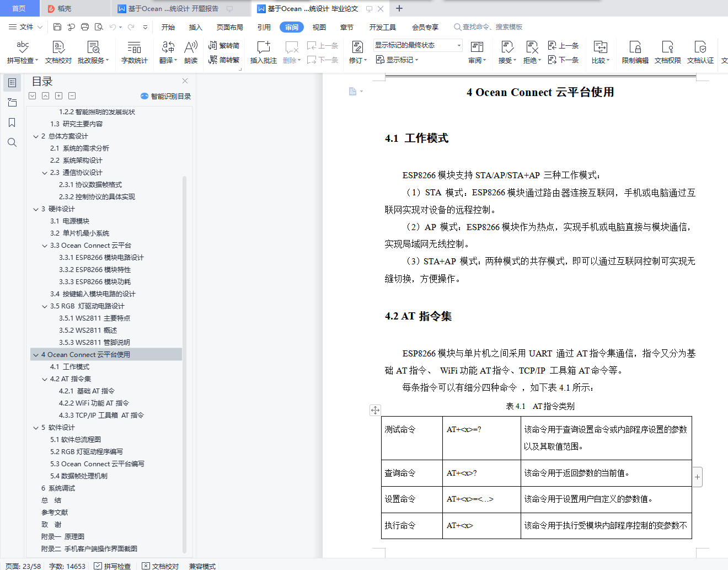This screenshot has width=728, height=570.
Task: Open restrict editing (限制编辑)
Action: point(635,52)
